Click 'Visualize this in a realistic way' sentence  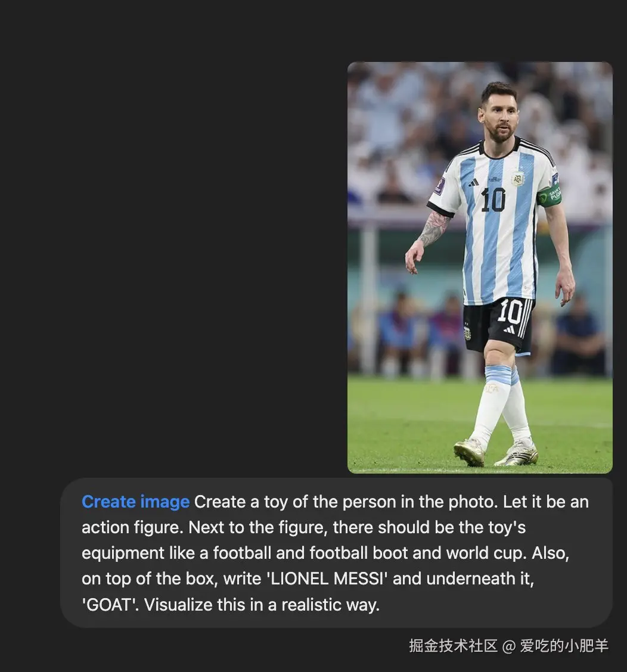262,605
